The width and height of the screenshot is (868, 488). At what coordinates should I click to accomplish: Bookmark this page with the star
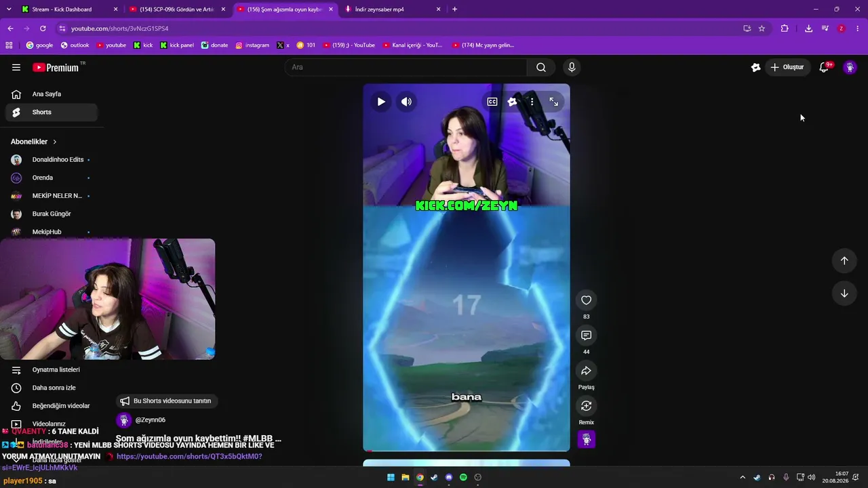click(x=762, y=28)
